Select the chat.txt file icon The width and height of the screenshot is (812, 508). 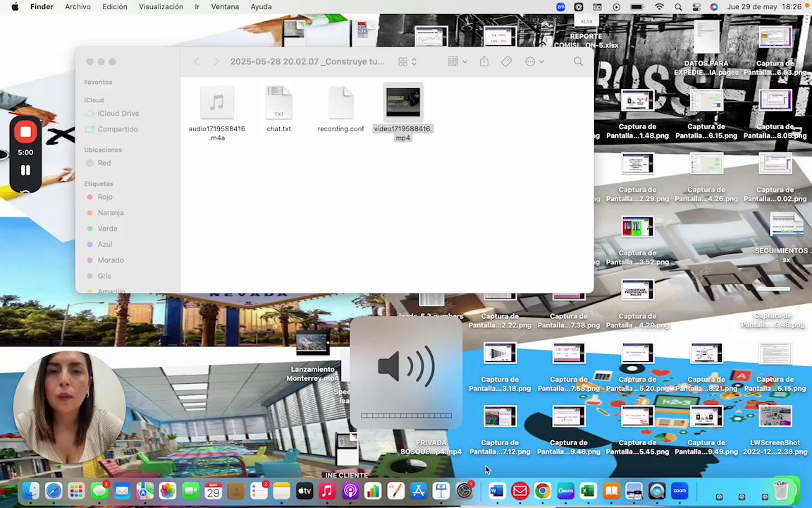(x=278, y=102)
